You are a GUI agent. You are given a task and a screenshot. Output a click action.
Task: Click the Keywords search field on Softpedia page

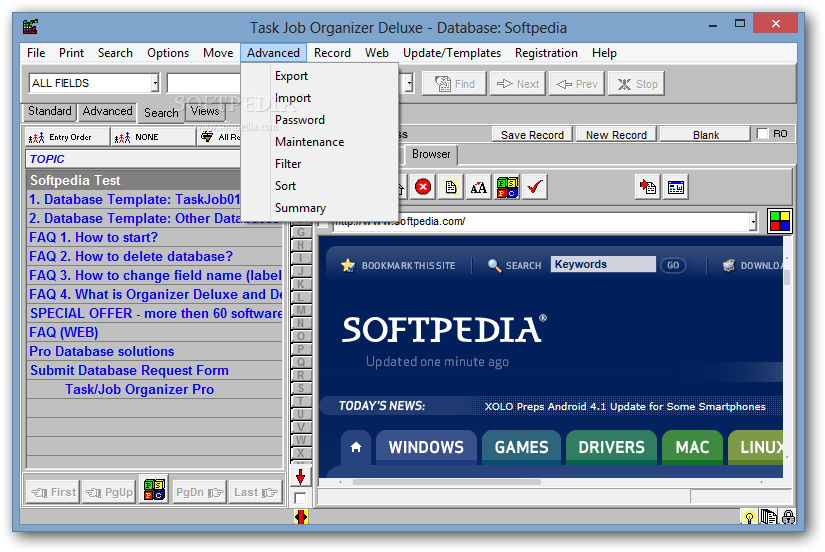603,264
